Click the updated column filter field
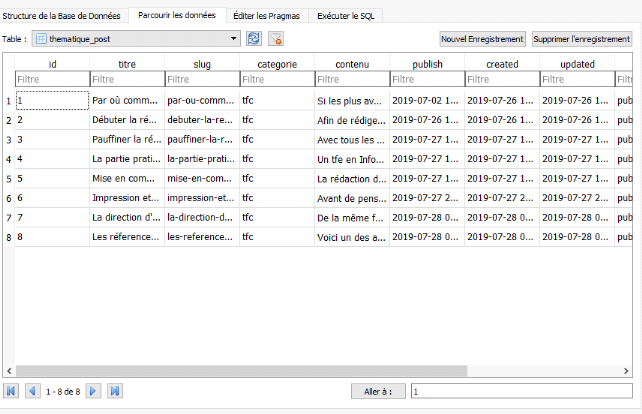This screenshot has width=642, height=414. pyautogui.click(x=577, y=79)
